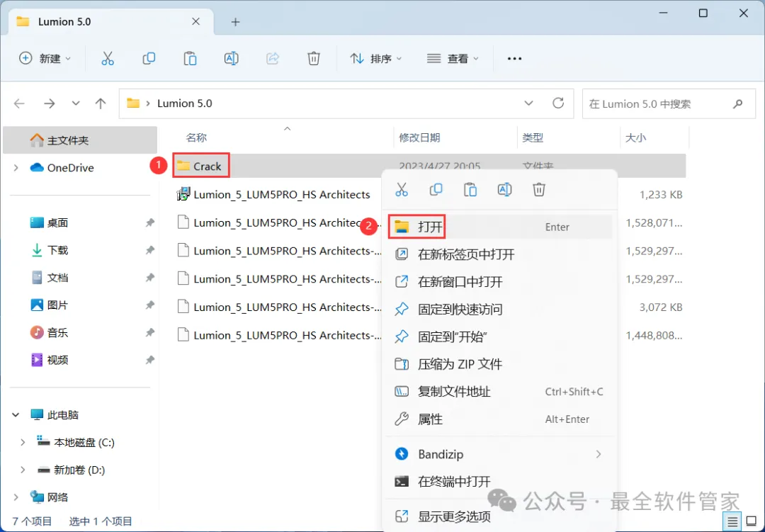Choose 在终端中打开
The height and width of the screenshot is (532, 765).
coord(499,482)
